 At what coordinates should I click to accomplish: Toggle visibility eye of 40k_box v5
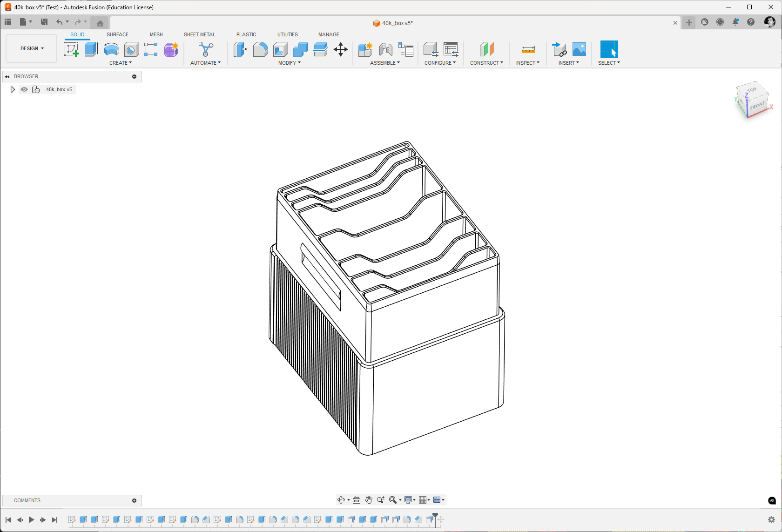click(x=24, y=89)
